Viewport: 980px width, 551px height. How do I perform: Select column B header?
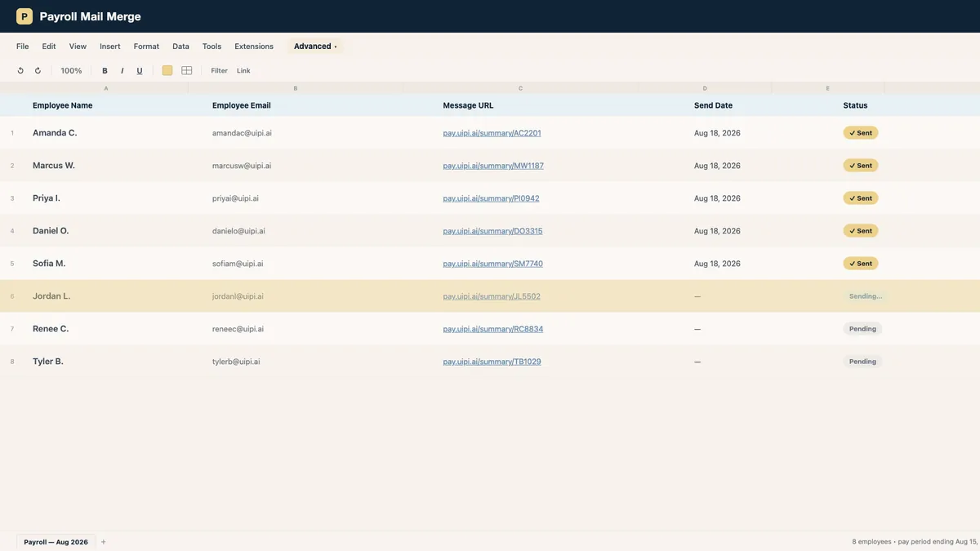coord(296,88)
